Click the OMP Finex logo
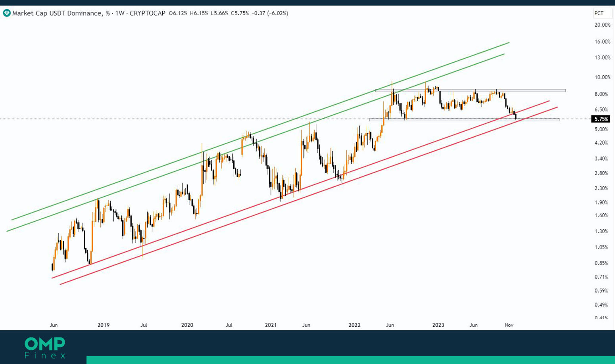This screenshot has height=364, width=615. (x=44, y=348)
